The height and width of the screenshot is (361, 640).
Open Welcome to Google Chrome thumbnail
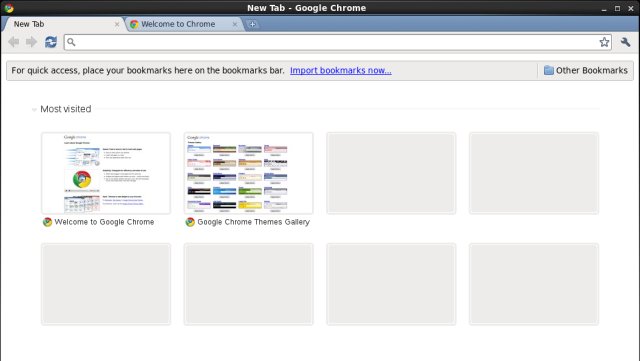click(x=106, y=173)
